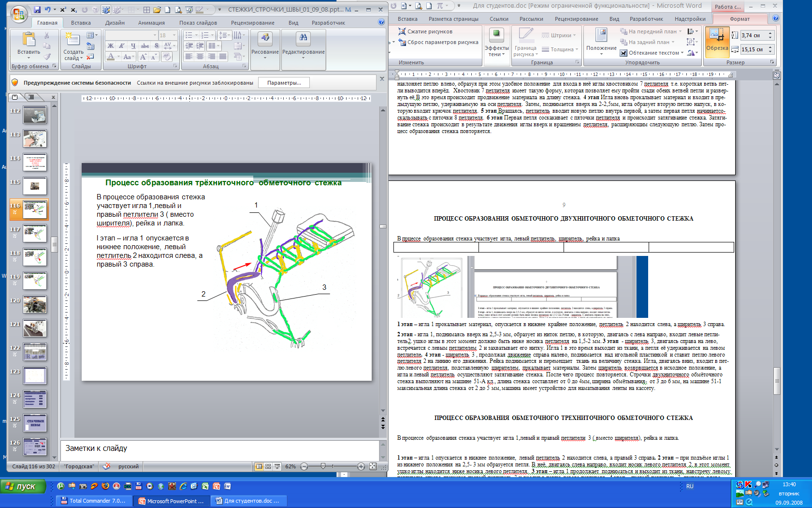The height and width of the screenshot is (508, 812).
Task: Open Показ слайдов tab in PowerPoint
Action: click(x=198, y=23)
